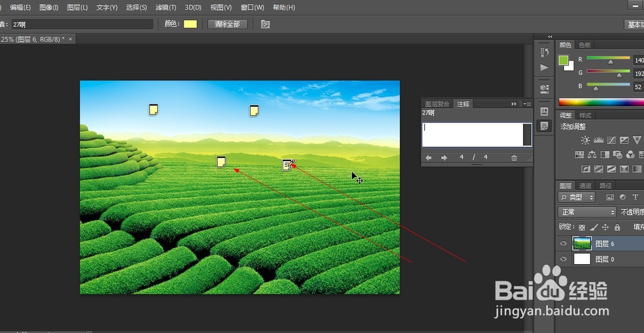Add a Black & White adjustment

coord(605,155)
